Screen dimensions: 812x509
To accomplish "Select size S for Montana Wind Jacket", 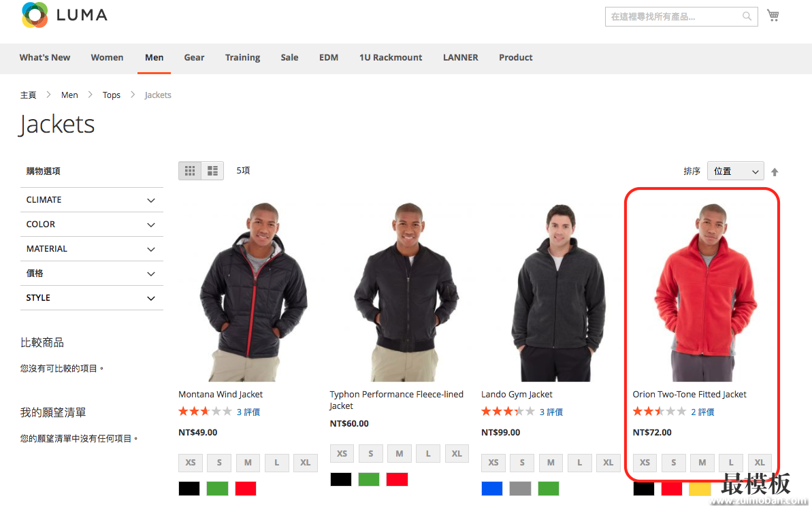I will tap(220, 463).
